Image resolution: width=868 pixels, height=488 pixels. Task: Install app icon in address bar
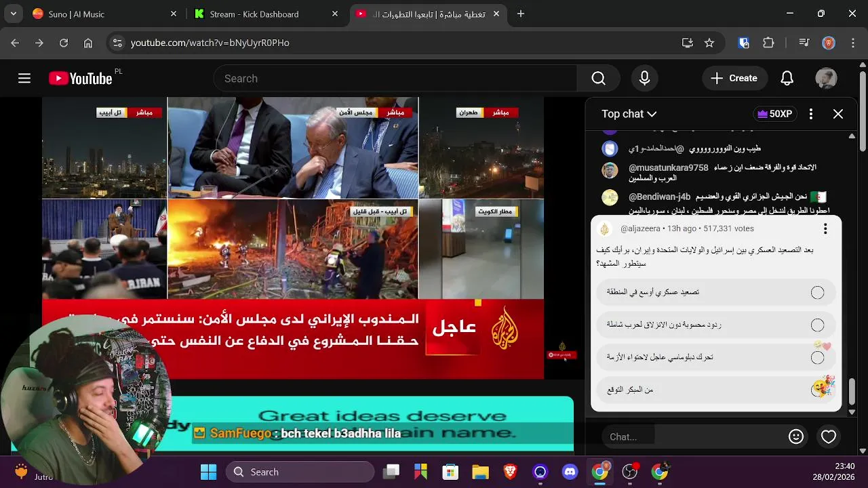click(688, 43)
